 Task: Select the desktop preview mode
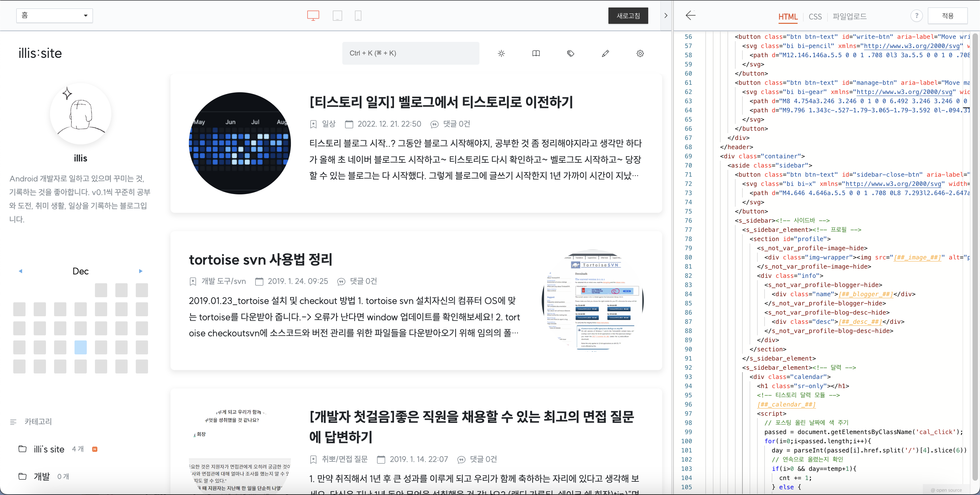pyautogui.click(x=313, y=16)
